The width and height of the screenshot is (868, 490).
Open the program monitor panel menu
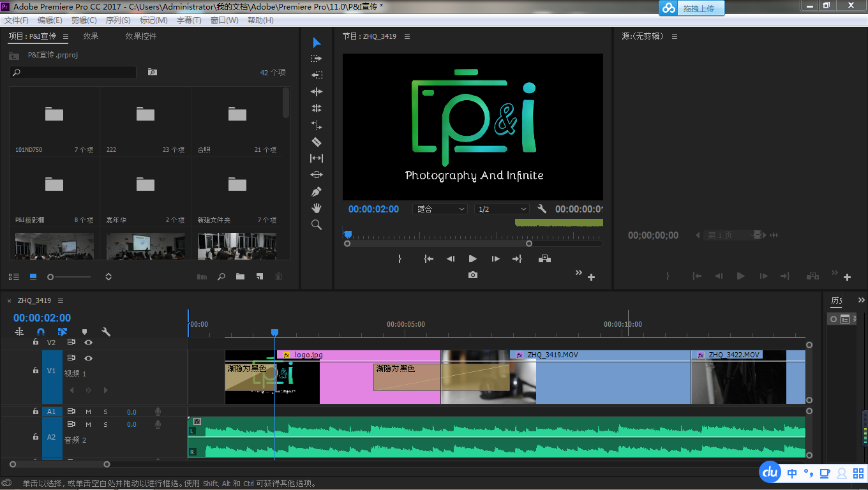tap(407, 36)
